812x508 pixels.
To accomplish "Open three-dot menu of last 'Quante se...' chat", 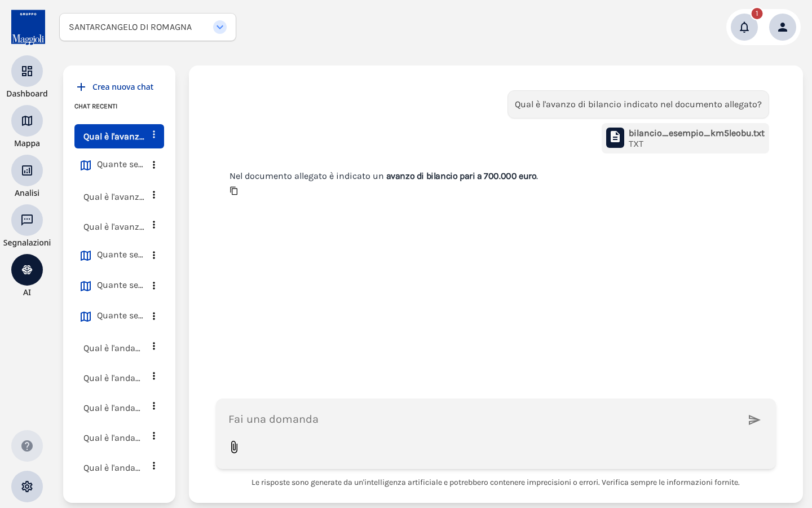I will coord(154,316).
